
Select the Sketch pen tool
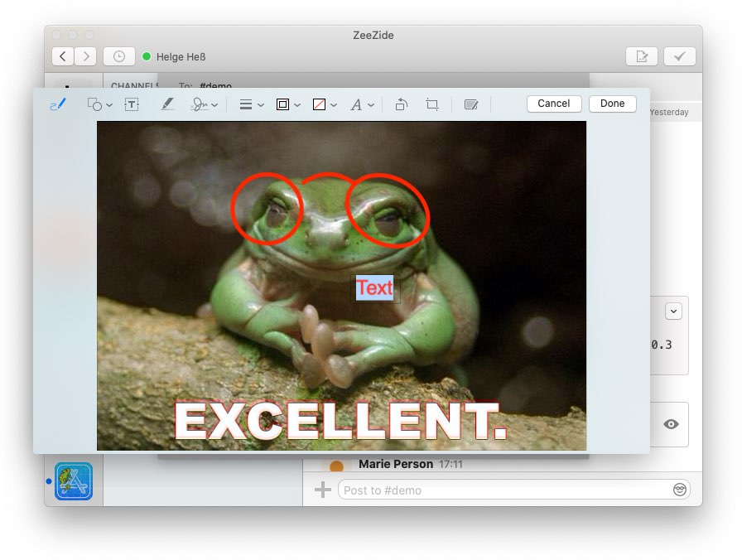click(56, 104)
